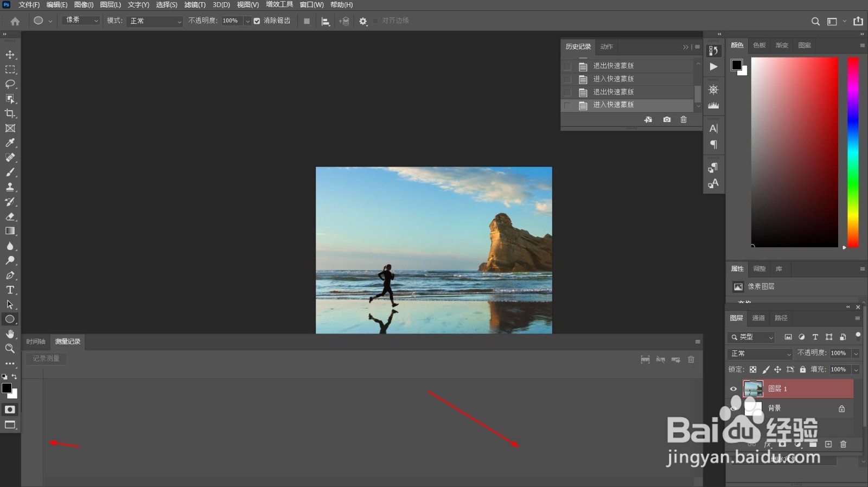Open the 滤镜(T) menu
The height and width of the screenshot is (487, 868).
(195, 5)
